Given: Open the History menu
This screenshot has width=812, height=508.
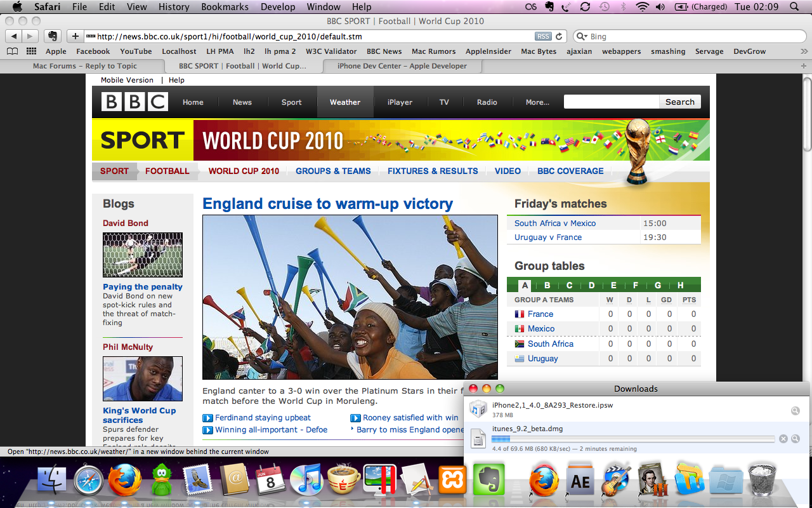Looking at the screenshot, I should pos(174,7).
